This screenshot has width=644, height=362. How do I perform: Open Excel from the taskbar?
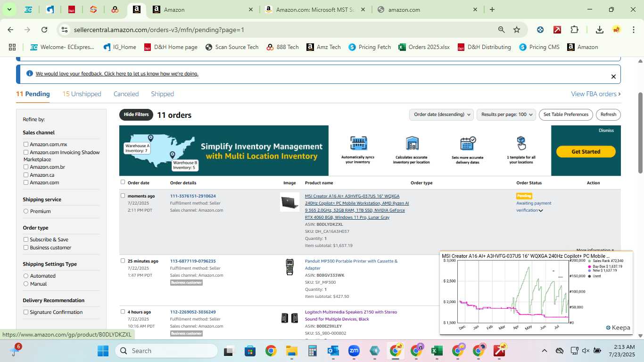coord(437,351)
